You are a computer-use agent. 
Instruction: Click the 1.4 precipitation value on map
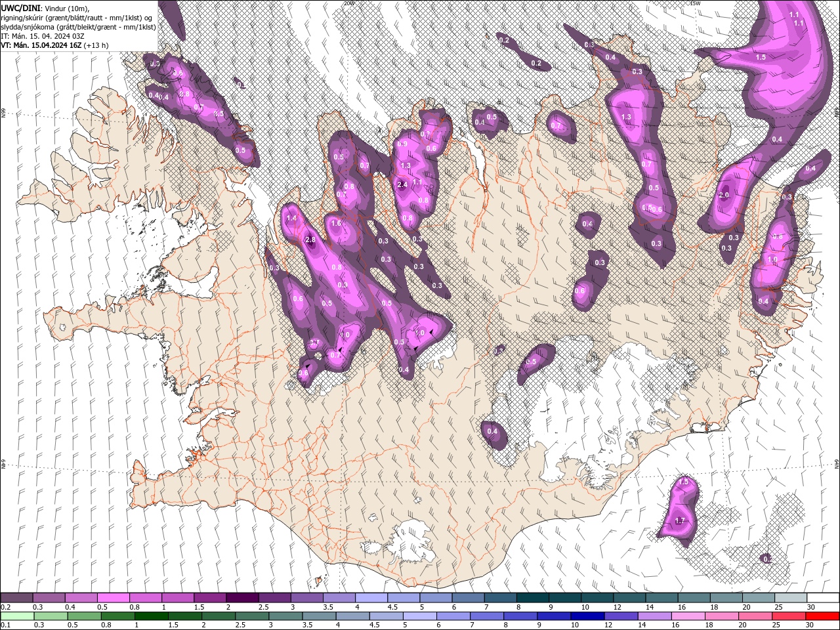pyautogui.click(x=291, y=218)
